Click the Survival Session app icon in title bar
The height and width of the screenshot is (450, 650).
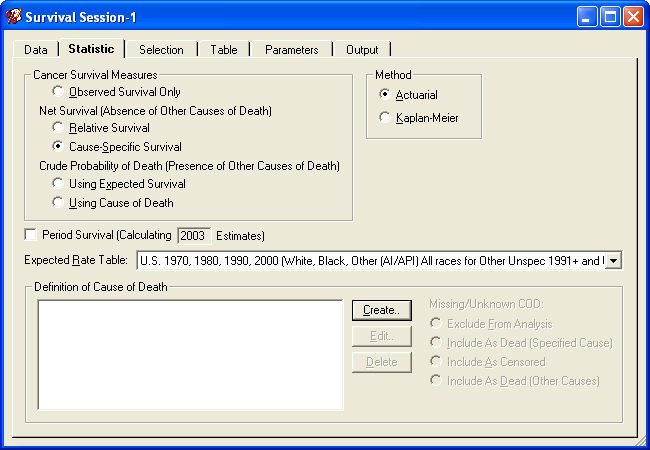14,16
